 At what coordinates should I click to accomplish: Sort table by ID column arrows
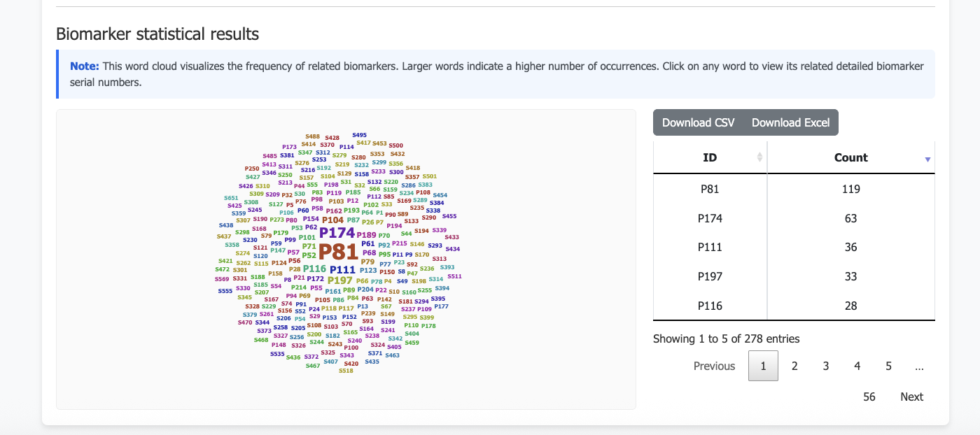click(x=759, y=158)
